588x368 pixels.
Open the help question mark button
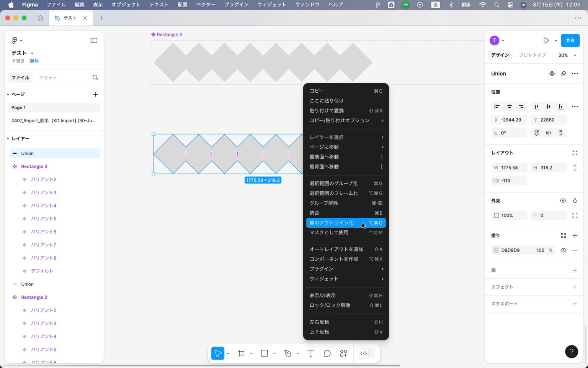[572, 352]
